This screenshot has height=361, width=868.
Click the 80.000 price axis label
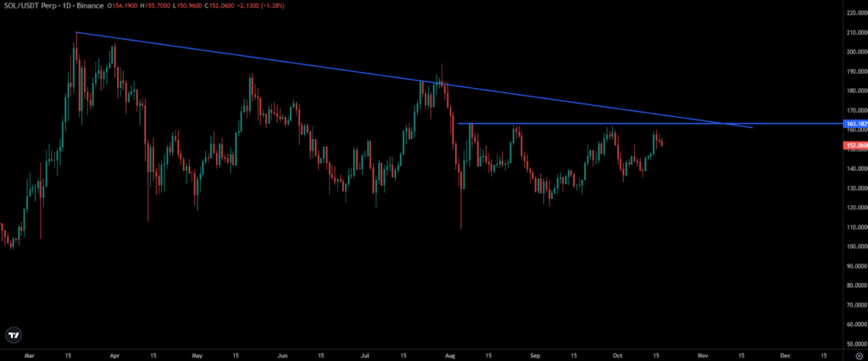point(857,286)
